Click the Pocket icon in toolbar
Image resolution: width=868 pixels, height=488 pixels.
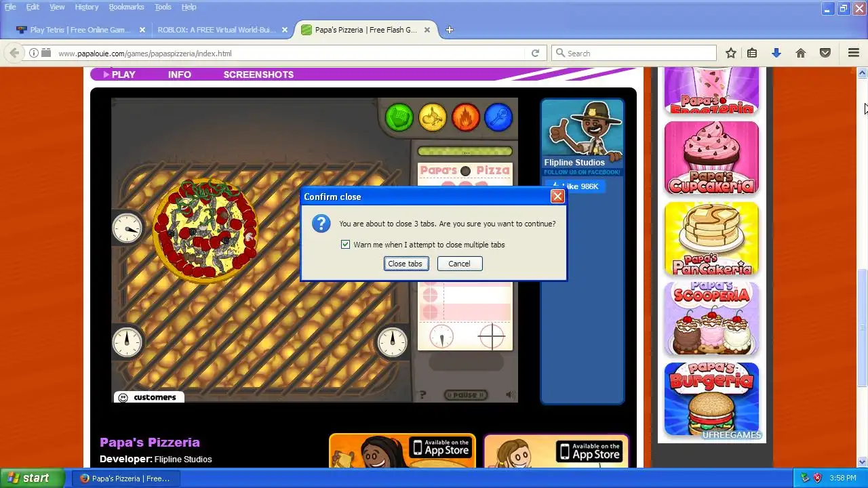pos(825,53)
